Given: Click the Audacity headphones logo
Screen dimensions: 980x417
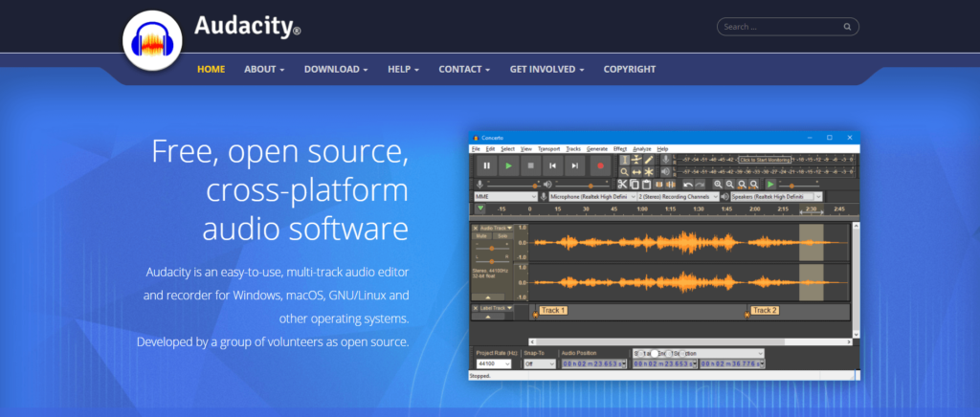Looking at the screenshot, I should tap(152, 41).
